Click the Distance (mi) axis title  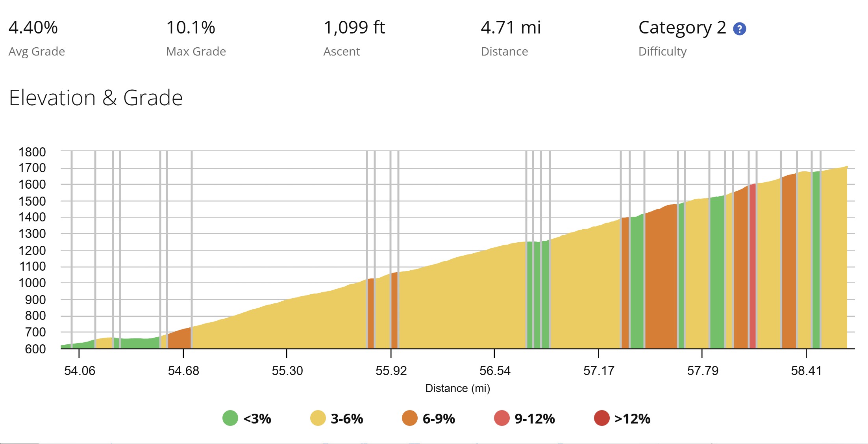(457, 388)
